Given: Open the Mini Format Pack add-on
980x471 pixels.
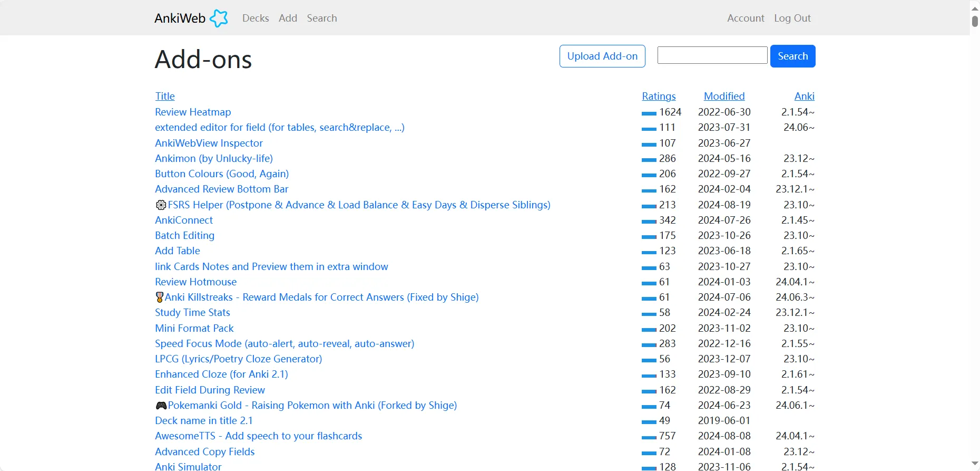Looking at the screenshot, I should (x=194, y=328).
